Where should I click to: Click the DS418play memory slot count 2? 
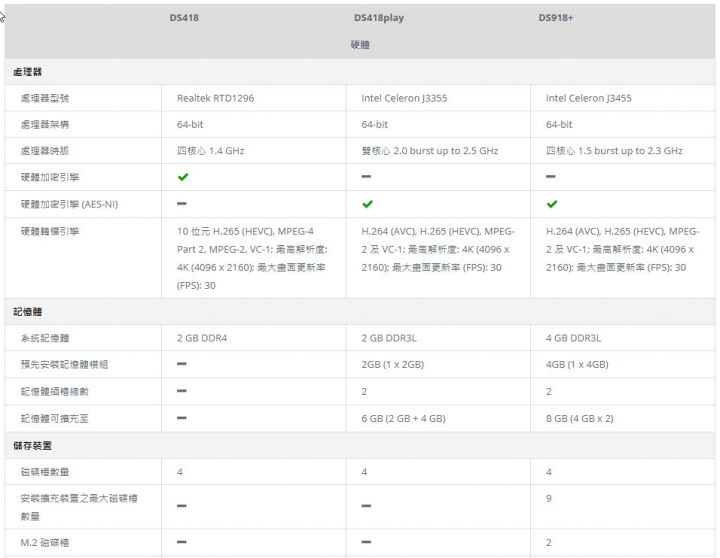364,391
